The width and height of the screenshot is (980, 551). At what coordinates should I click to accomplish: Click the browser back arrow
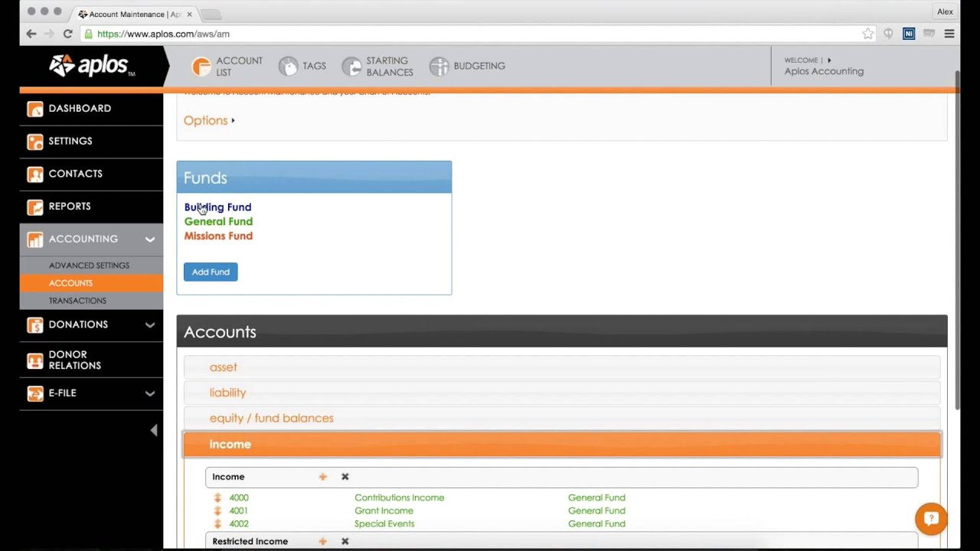click(31, 34)
